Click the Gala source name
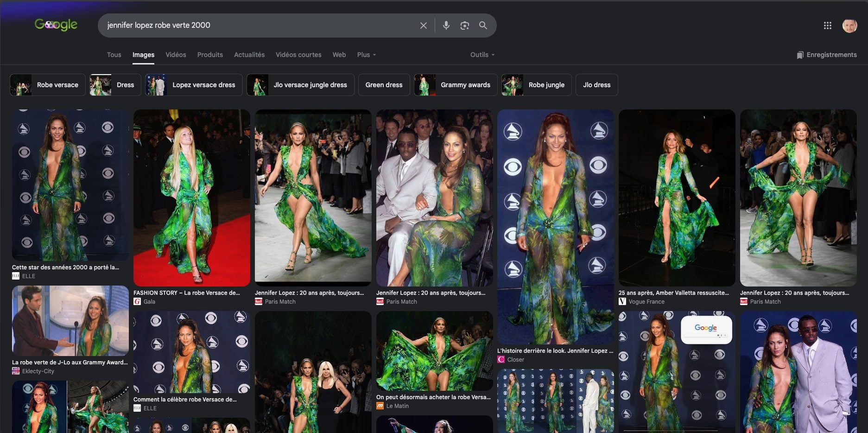Image resolution: width=868 pixels, height=433 pixels. coord(149,301)
